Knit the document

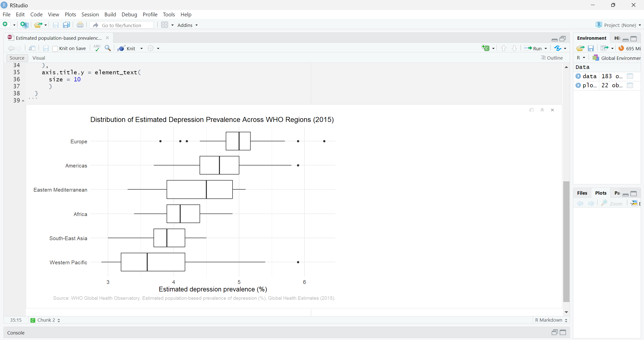(127, 48)
